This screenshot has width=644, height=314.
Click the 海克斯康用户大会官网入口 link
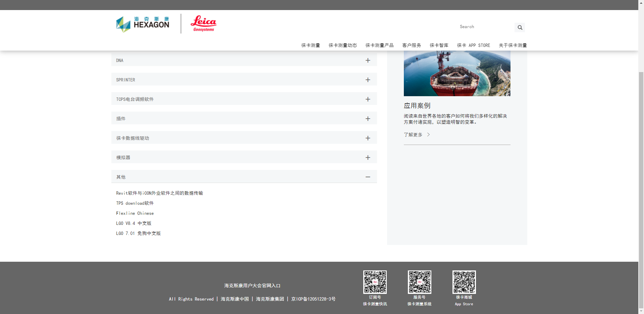pyautogui.click(x=252, y=286)
